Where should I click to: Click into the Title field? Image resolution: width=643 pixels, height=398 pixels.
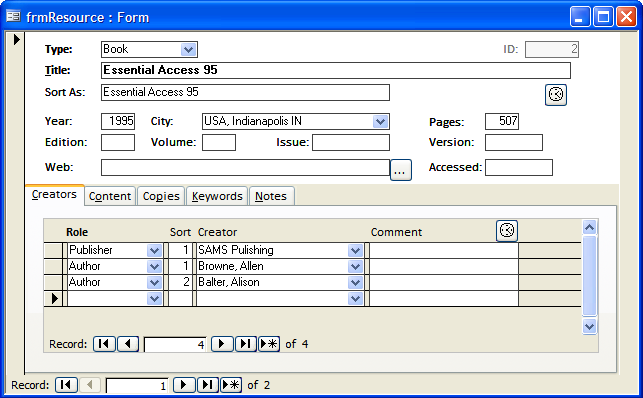coord(335,71)
